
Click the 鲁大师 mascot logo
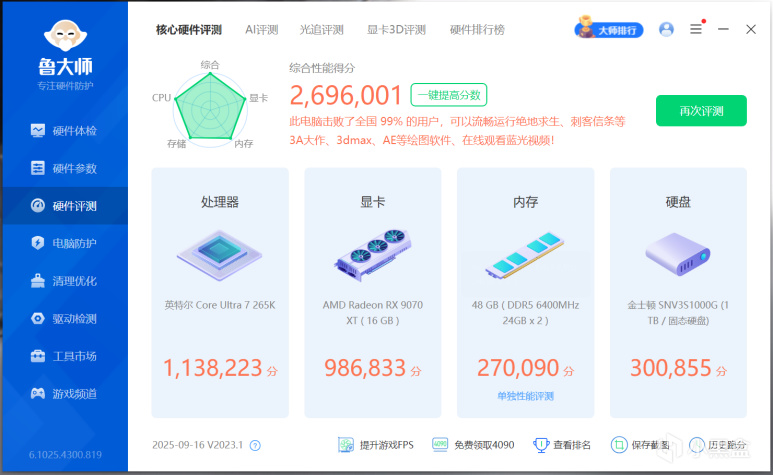(66, 35)
